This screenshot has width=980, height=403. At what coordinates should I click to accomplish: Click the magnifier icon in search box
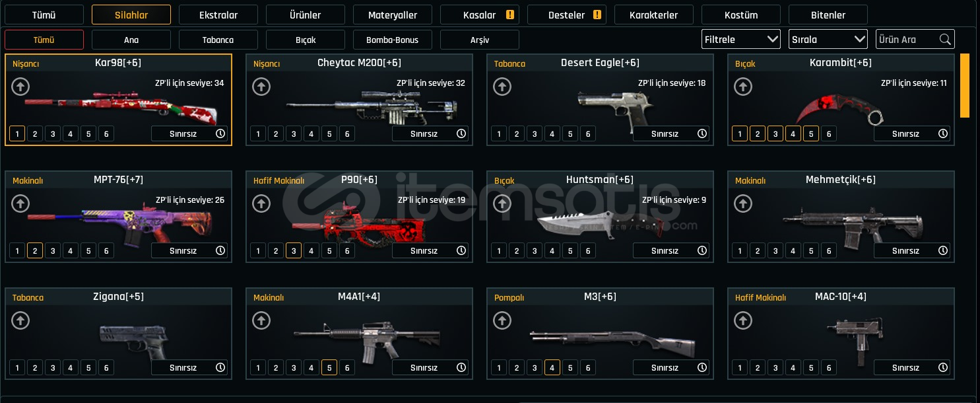[945, 39]
